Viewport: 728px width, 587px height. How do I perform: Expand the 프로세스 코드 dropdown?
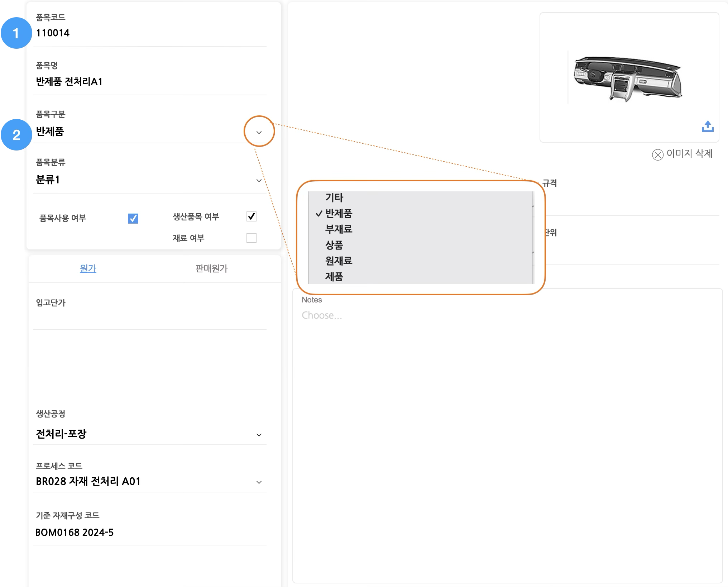coord(259,482)
